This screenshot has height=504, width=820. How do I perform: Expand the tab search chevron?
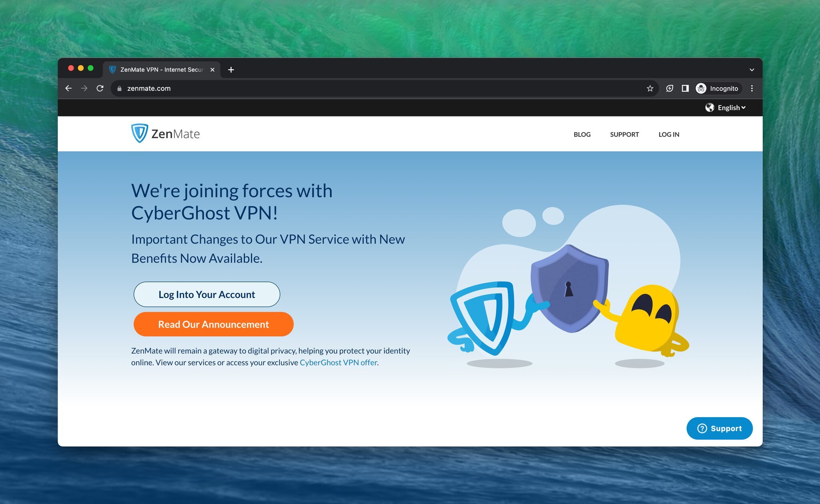click(752, 70)
